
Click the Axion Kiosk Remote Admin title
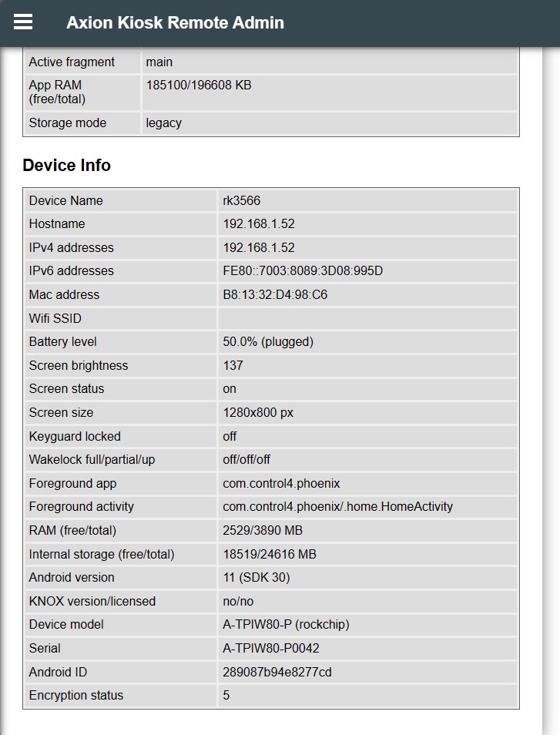pos(175,23)
